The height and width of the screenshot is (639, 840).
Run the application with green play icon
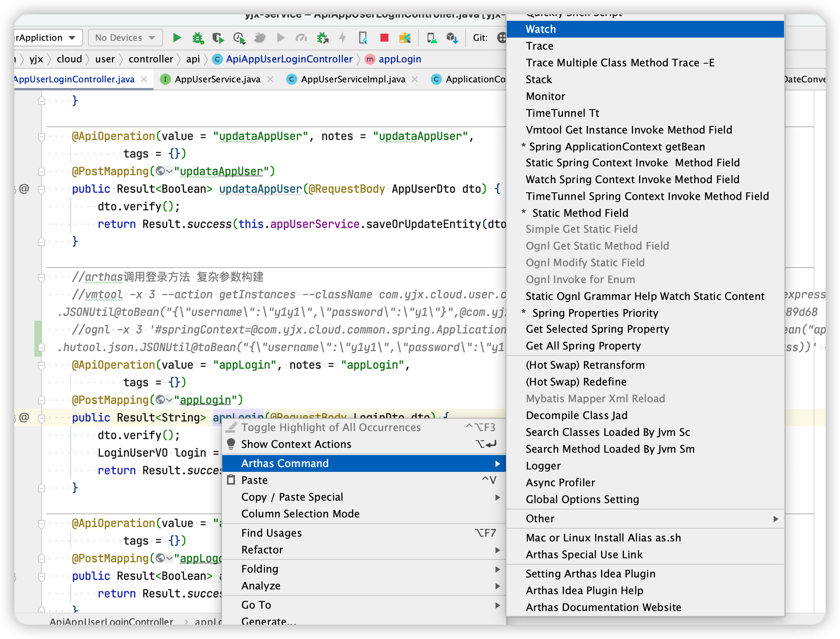(x=177, y=38)
